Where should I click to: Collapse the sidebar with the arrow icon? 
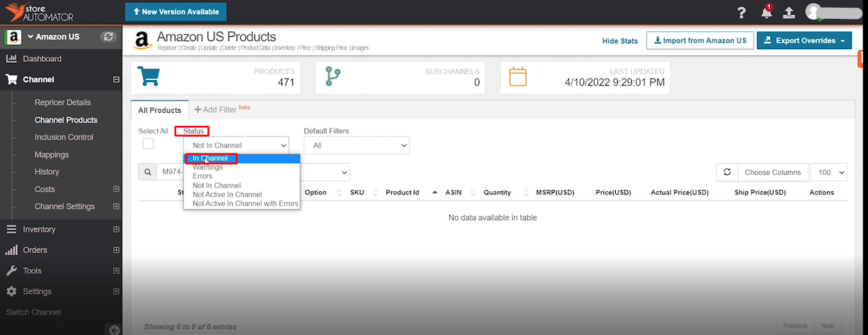coord(114,330)
